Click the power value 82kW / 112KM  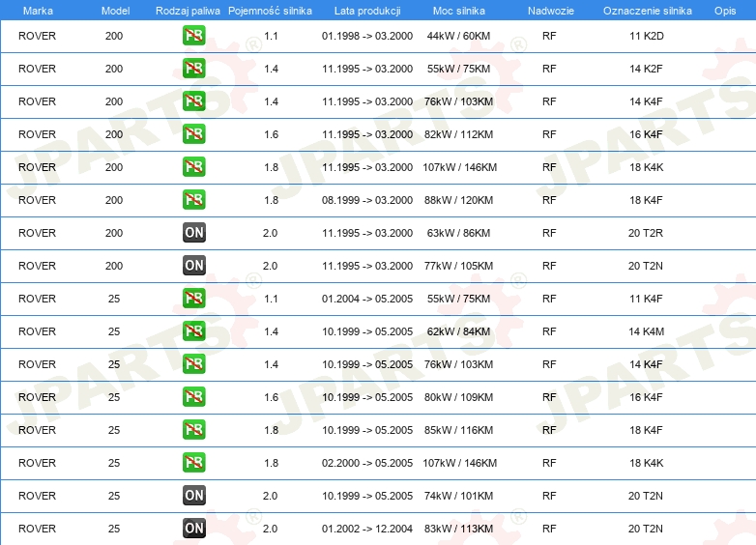pos(458,134)
